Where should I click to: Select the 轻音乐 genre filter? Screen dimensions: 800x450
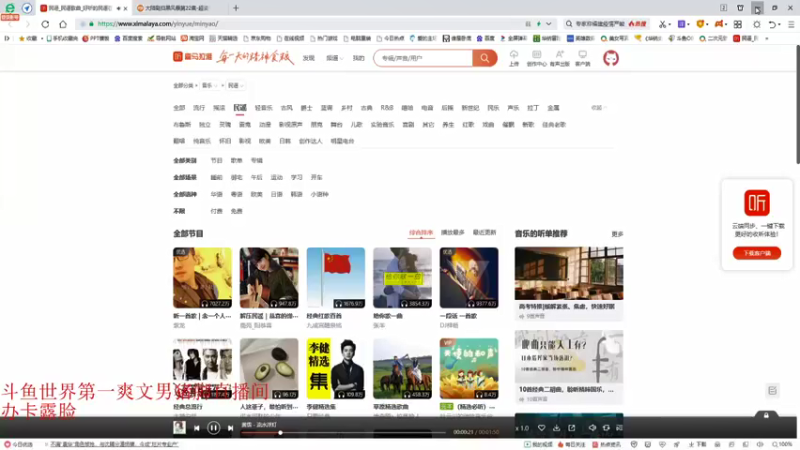click(263, 108)
